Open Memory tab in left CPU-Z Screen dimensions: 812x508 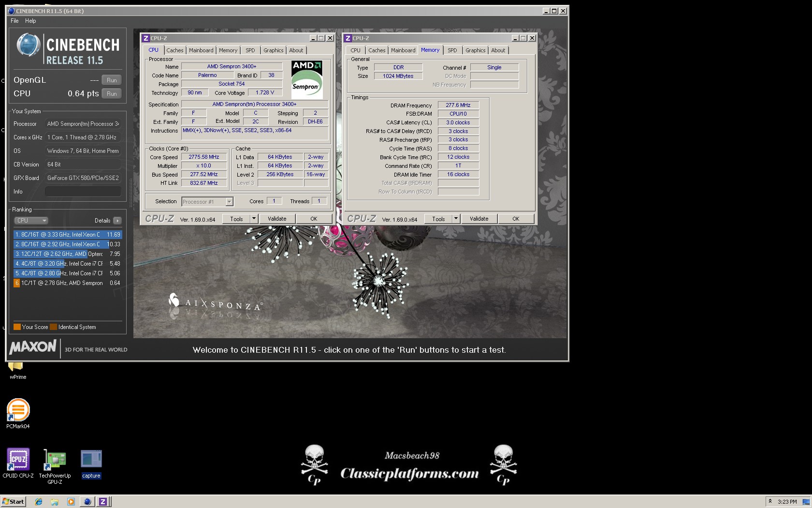(x=228, y=50)
